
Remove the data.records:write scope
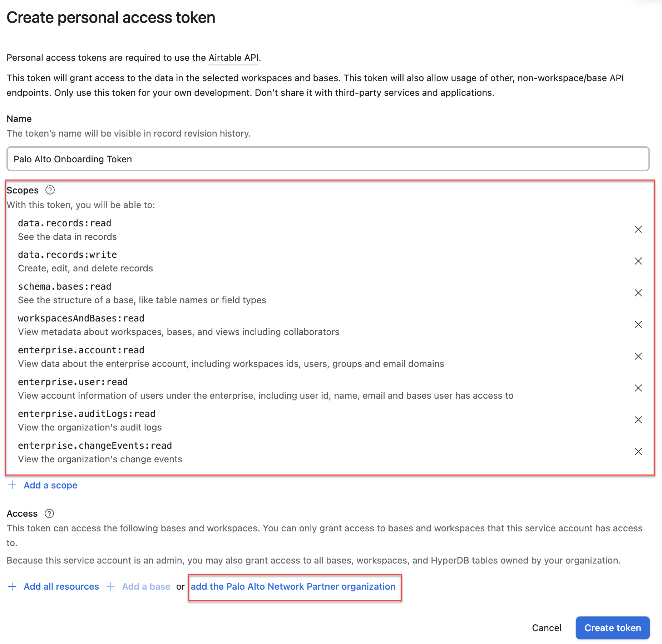(x=638, y=261)
